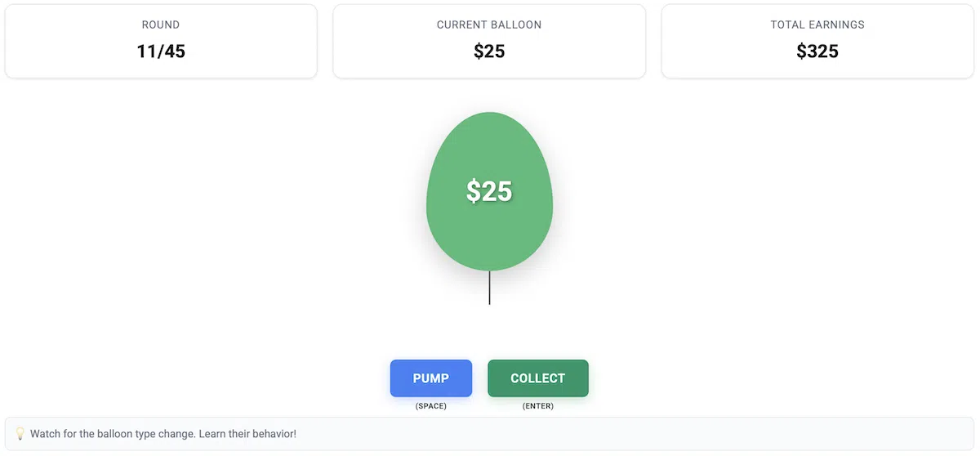Click the ROUND heading label
This screenshot has width=980, height=456.
click(161, 25)
